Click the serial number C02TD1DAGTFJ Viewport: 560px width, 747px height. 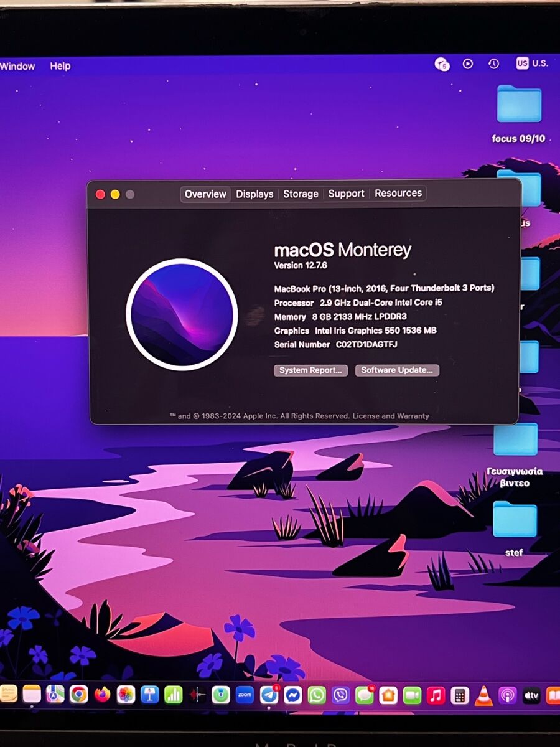pos(366,344)
